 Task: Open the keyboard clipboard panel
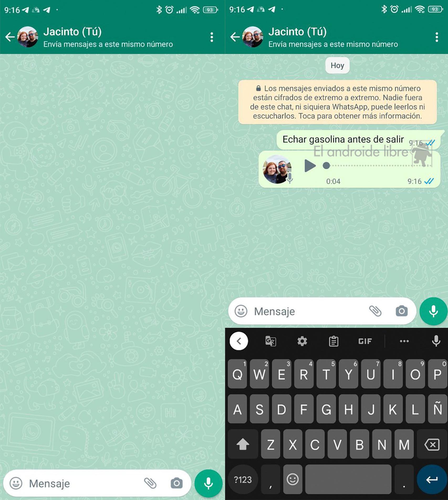pyautogui.click(x=334, y=341)
